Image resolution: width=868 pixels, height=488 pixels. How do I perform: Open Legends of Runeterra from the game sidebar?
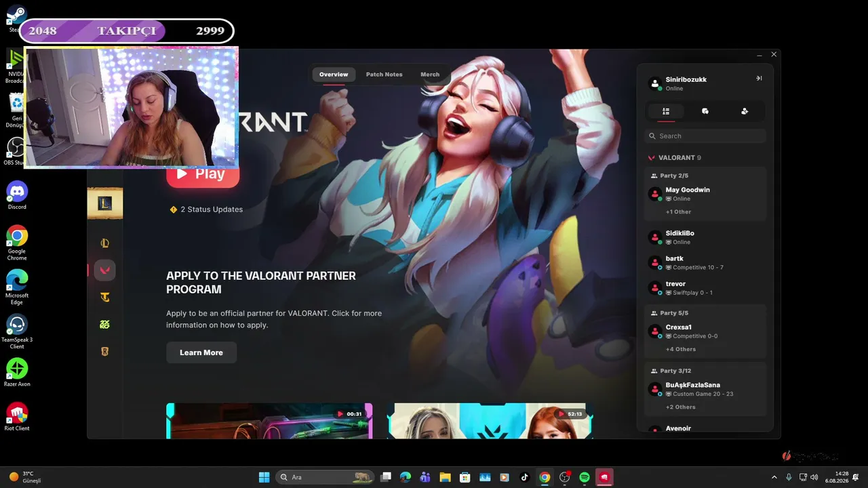104,352
